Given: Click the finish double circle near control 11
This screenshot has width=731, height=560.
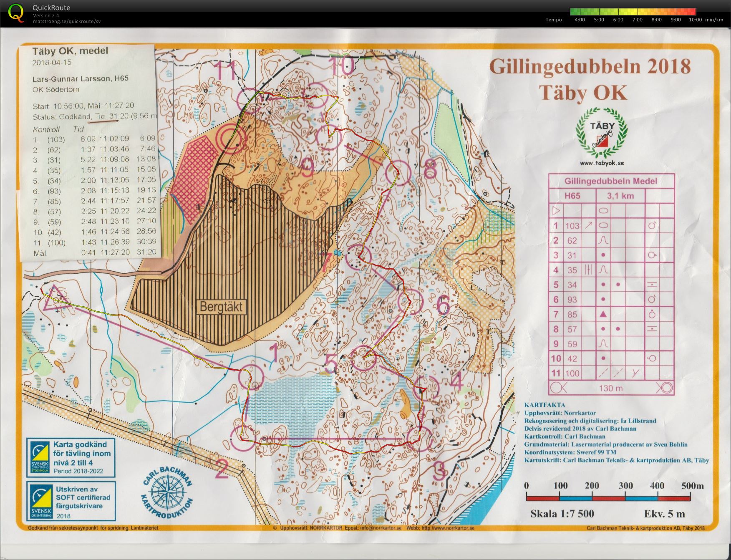Looking at the screenshot, I should [229, 137].
